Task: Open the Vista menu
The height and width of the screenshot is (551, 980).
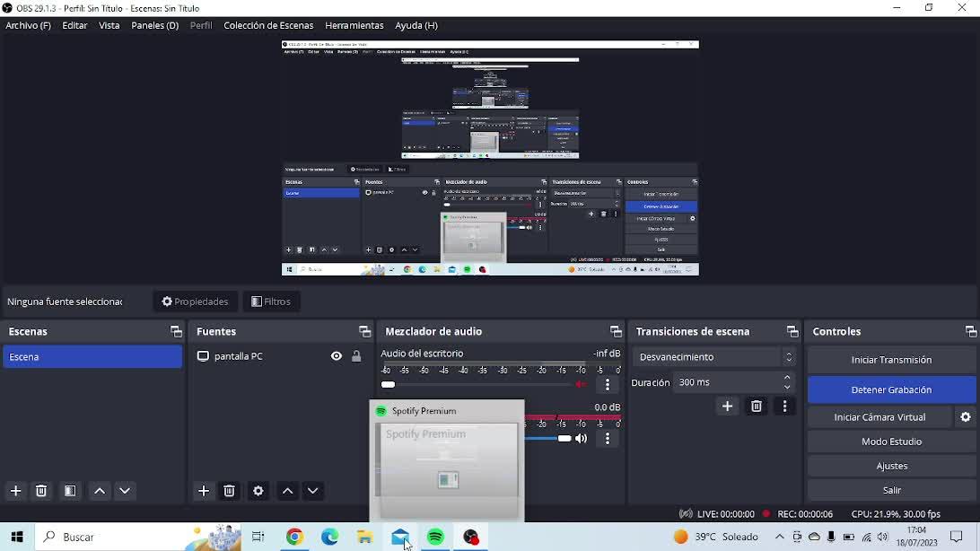Action: (109, 26)
